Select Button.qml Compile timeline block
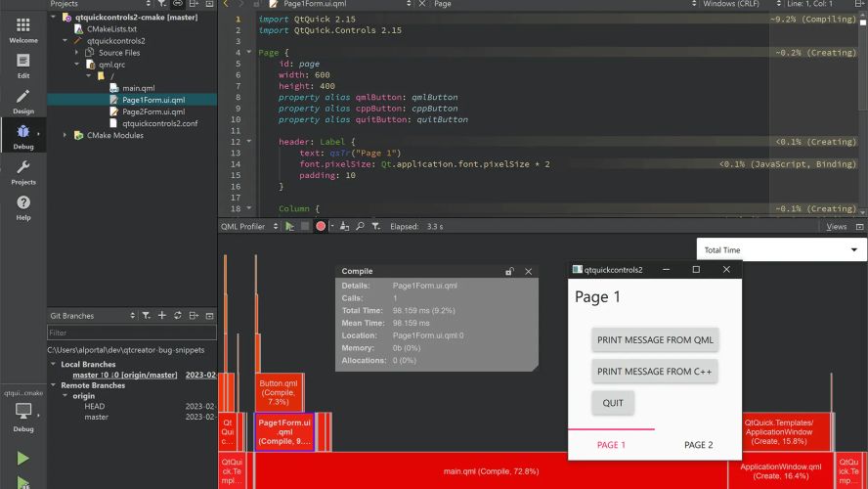868x489 pixels. (279, 392)
